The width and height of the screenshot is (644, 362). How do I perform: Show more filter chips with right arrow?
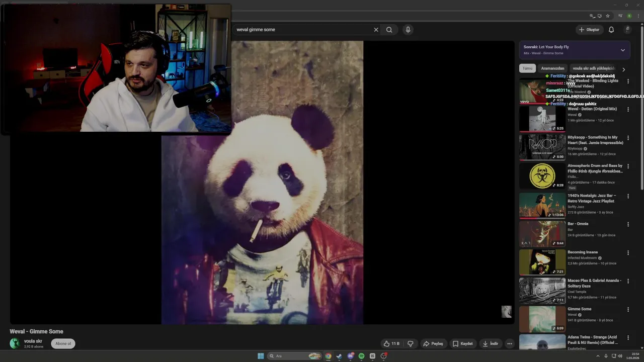point(624,69)
